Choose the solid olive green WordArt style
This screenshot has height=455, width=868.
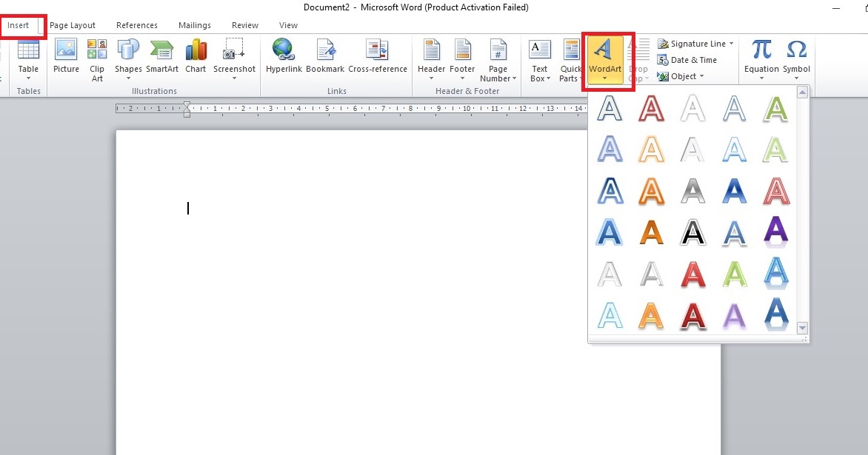(775, 108)
